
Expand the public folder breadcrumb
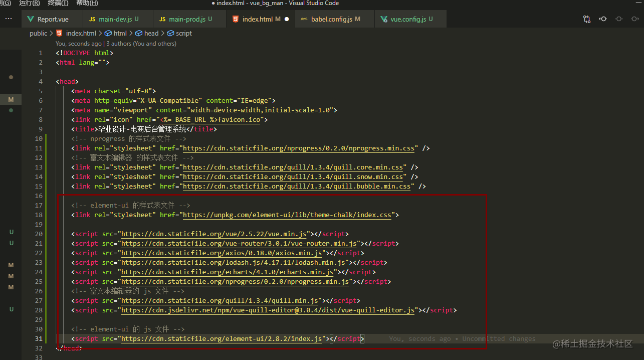click(38, 33)
